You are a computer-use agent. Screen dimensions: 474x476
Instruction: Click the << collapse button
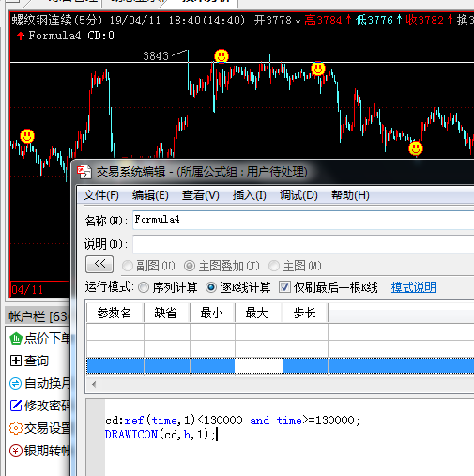pyautogui.click(x=99, y=264)
